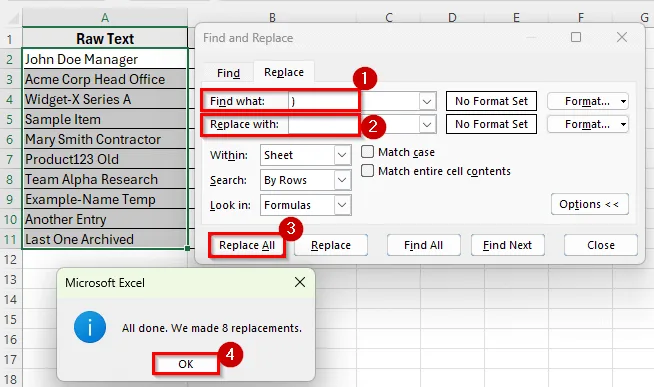Screen dimensions: 654x387
Task: Maximize the Find and Replace dialog
Action: (x=576, y=38)
